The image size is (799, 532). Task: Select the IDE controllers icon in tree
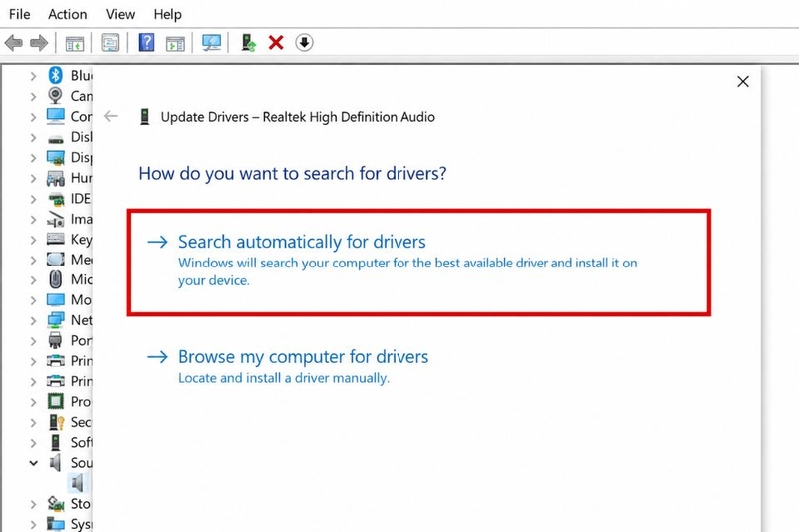[x=56, y=199]
